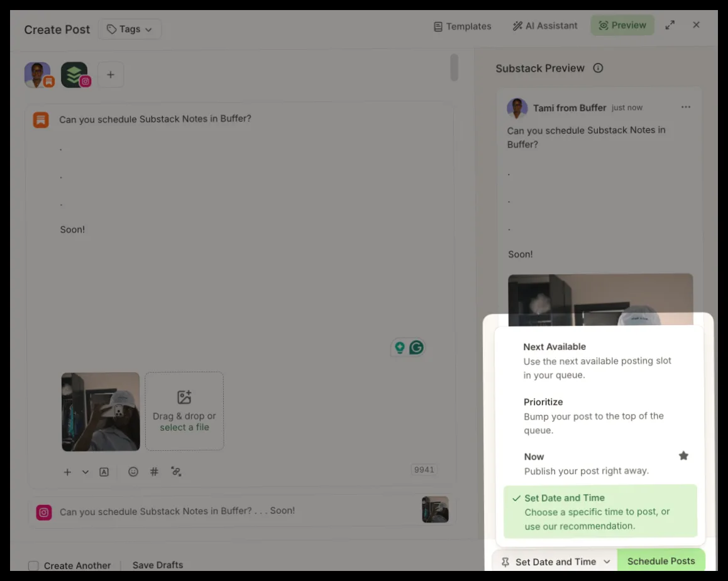Click the preview post image

pyautogui.click(x=600, y=299)
